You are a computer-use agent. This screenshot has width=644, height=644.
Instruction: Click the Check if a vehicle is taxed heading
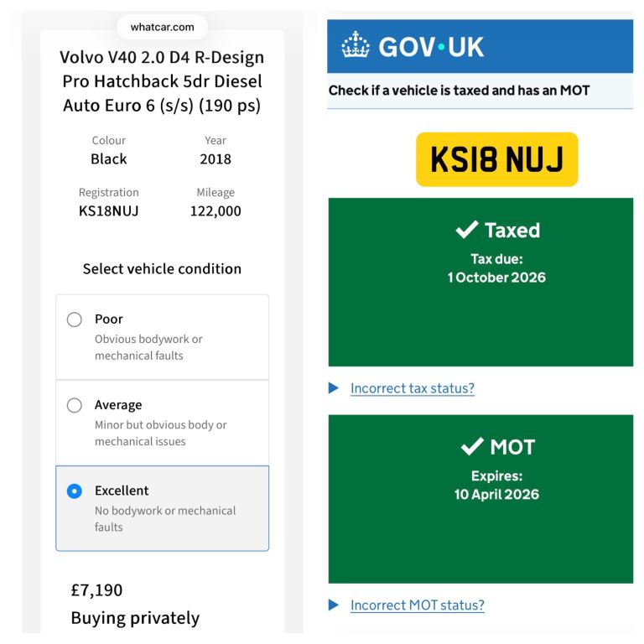click(459, 90)
